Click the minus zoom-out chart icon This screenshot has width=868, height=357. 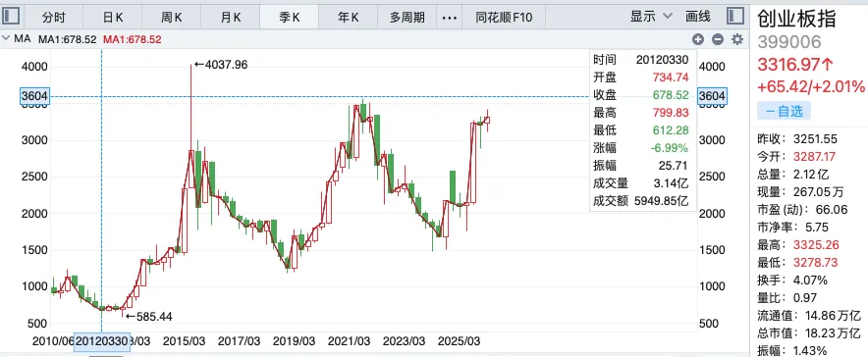coord(718,39)
